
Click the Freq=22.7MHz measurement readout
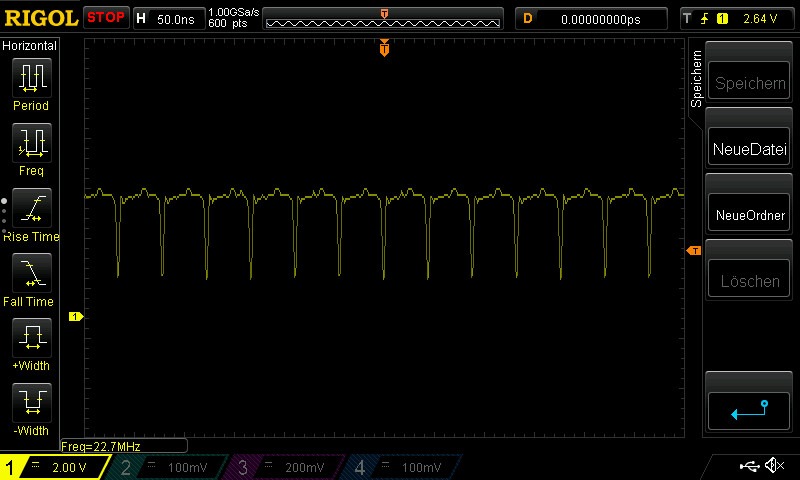tap(123, 446)
